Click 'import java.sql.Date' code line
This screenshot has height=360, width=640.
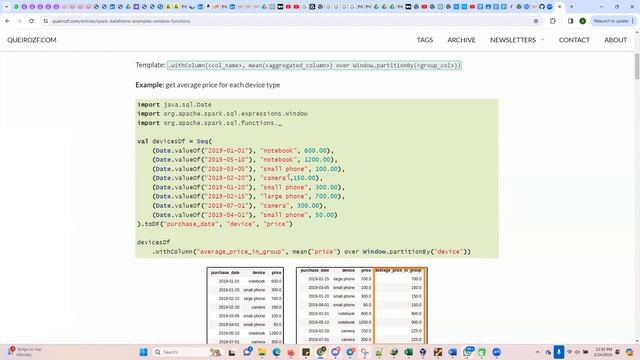(174, 104)
